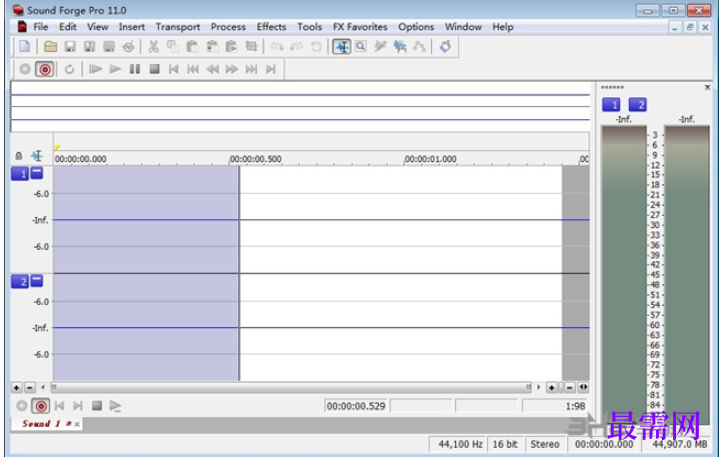Click the 44,100 Hz sample rate status field
719x457 pixels.
459,444
